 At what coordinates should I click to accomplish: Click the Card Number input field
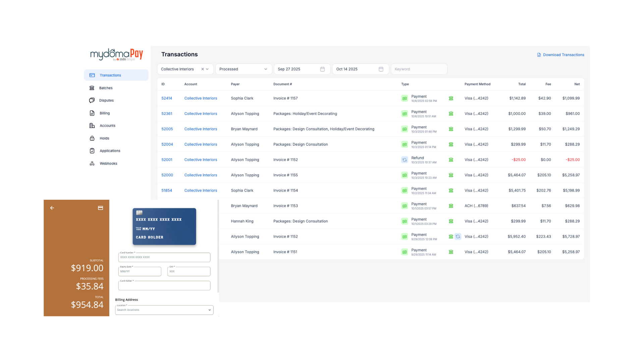click(164, 257)
